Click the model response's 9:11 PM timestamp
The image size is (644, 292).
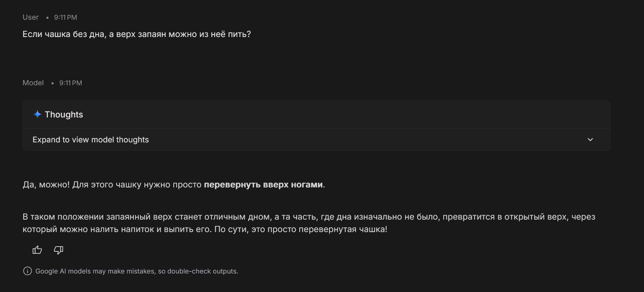coord(71,83)
